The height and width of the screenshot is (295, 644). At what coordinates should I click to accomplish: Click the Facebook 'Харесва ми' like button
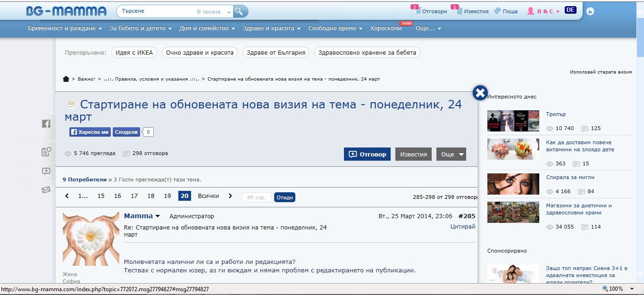(x=90, y=132)
